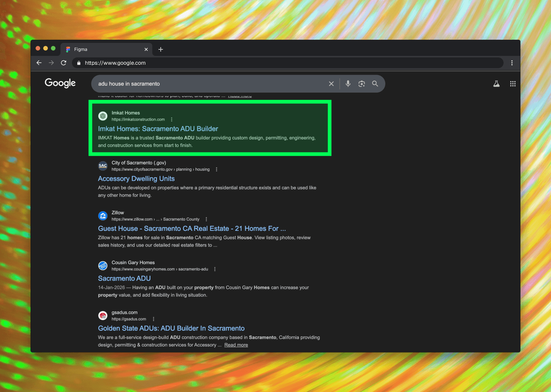551x392 pixels.
Task: Click the cousingaryhomes.com URL breadcrumb
Action: coord(160,269)
